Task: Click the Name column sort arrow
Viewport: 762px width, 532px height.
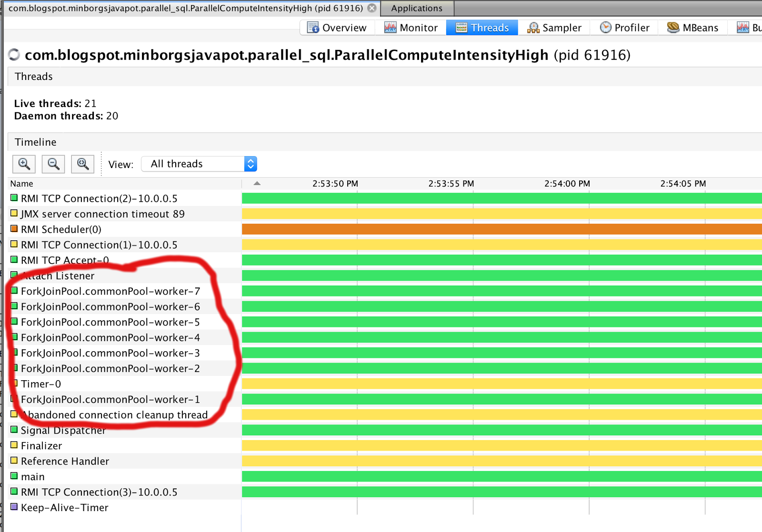Action: point(257,183)
